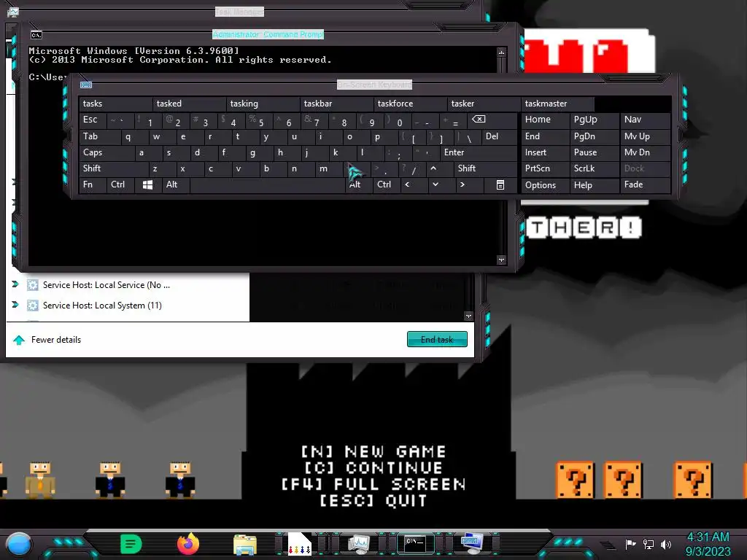Open keyboard Options
Image resolution: width=747 pixels, height=560 pixels.
[x=545, y=184]
